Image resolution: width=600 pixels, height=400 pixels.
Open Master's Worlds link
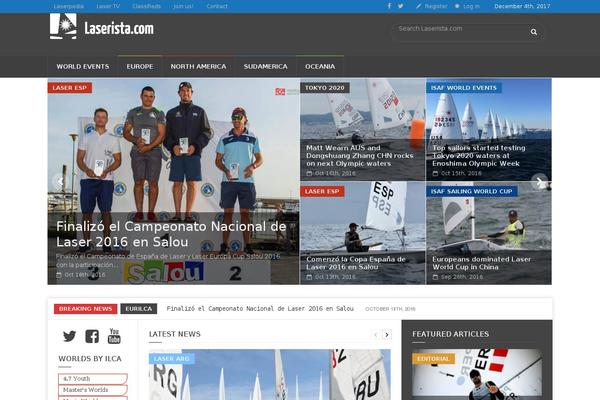click(93, 390)
